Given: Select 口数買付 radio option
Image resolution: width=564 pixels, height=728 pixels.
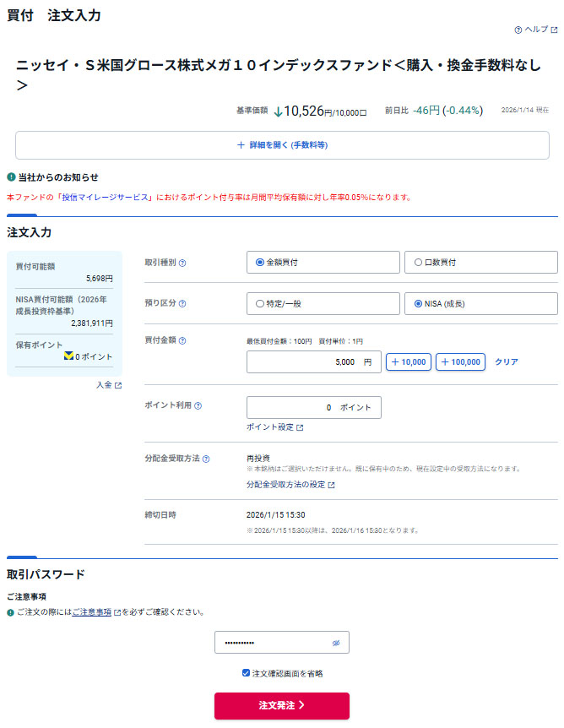Looking at the screenshot, I should coord(418,263).
